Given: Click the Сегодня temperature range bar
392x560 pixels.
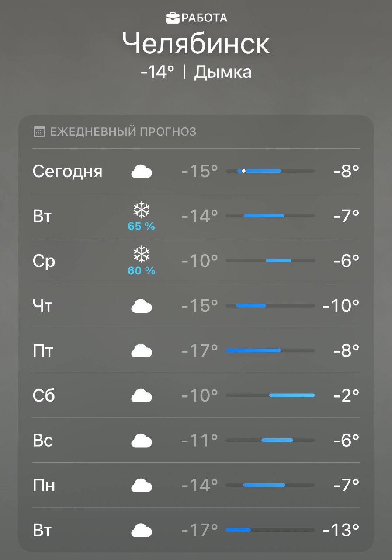Looking at the screenshot, I should [x=270, y=171].
